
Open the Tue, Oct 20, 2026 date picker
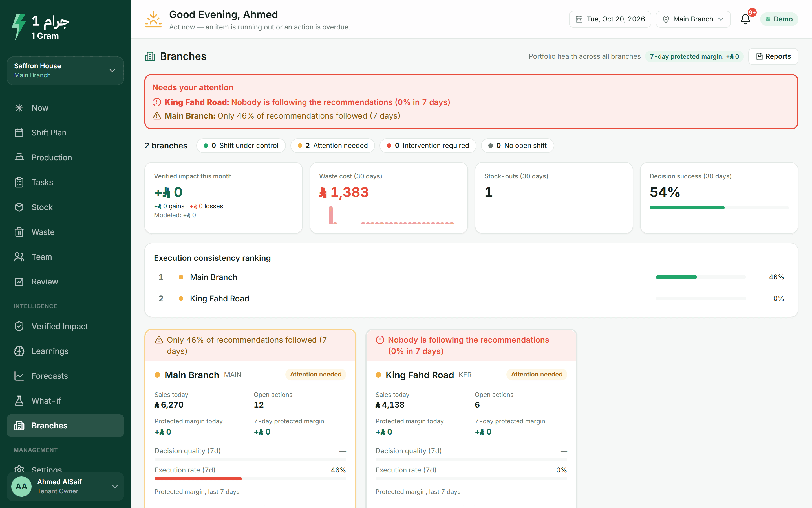click(x=610, y=19)
